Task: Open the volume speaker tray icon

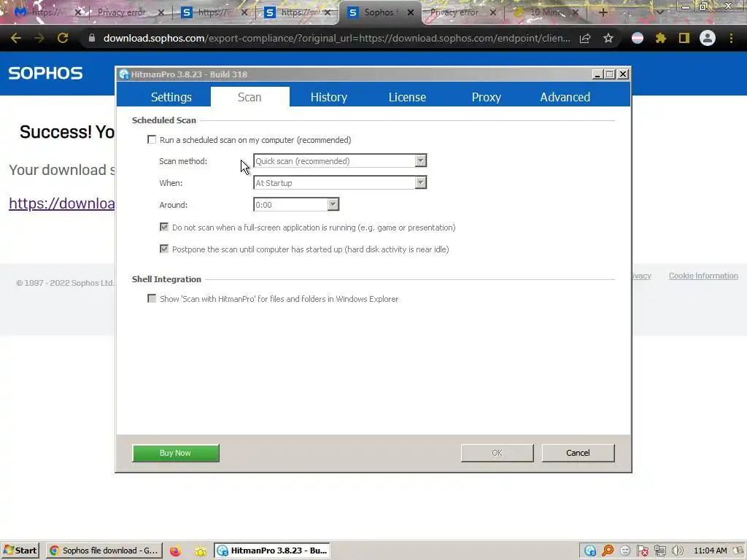Action: pyautogui.click(x=677, y=551)
